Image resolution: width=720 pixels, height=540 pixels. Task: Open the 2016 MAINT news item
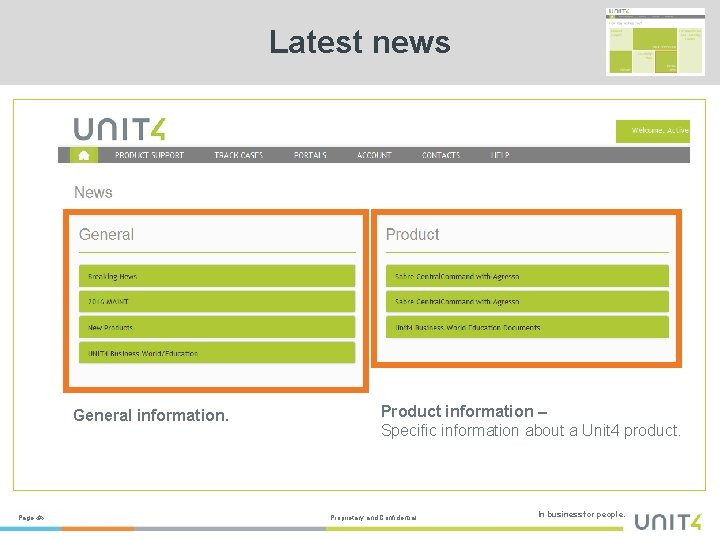click(x=217, y=301)
